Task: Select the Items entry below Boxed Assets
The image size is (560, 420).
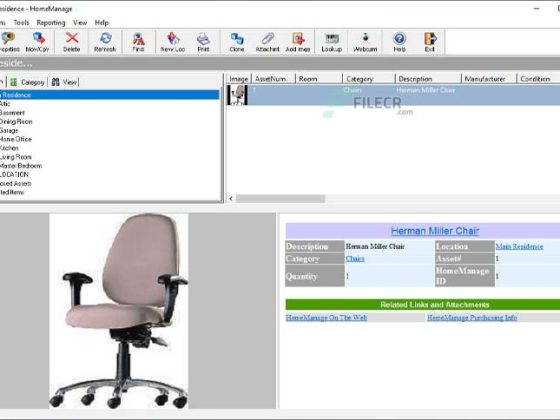Action: coord(12,192)
